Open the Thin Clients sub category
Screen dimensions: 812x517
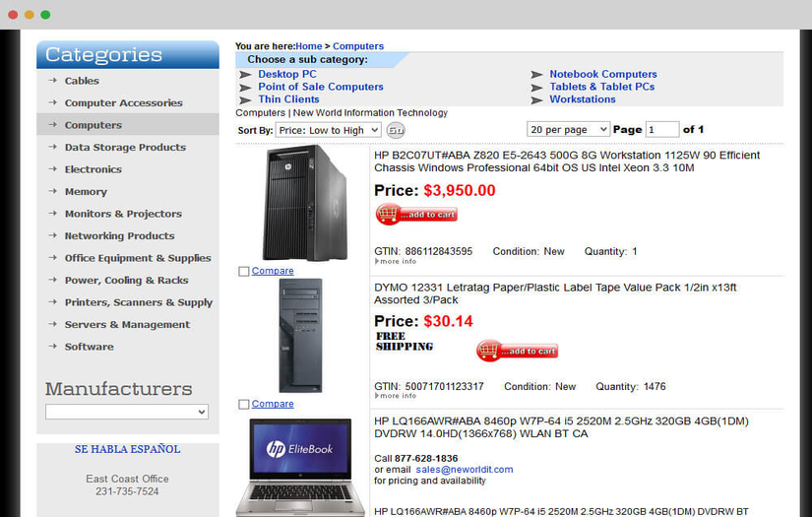[x=289, y=98]
